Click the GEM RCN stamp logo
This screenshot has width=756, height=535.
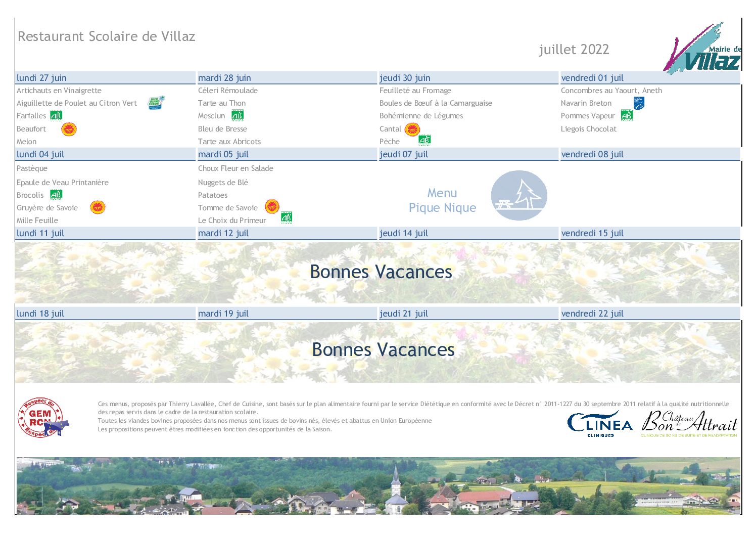tap(43, 418)
